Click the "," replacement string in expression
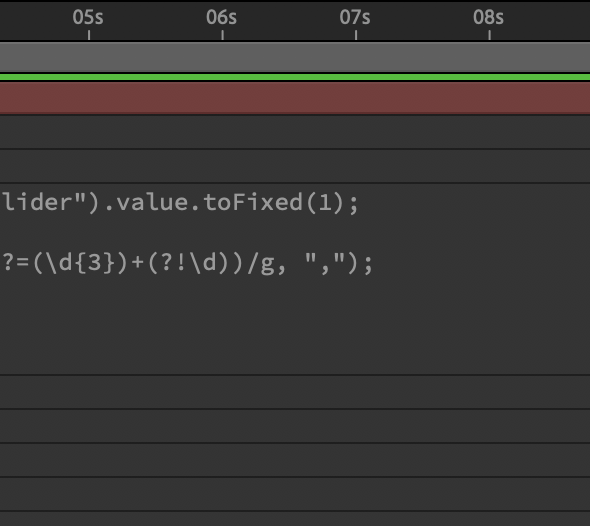 [325, 261]
